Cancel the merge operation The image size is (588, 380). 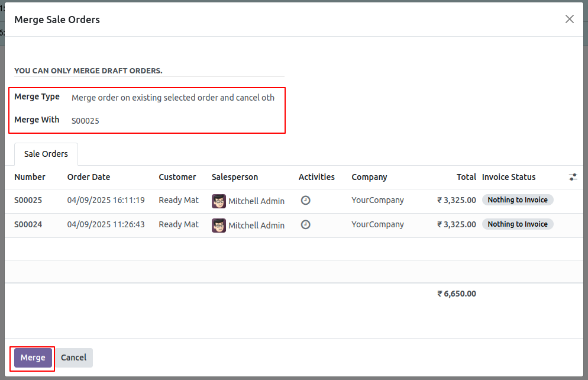coord(73,358)
